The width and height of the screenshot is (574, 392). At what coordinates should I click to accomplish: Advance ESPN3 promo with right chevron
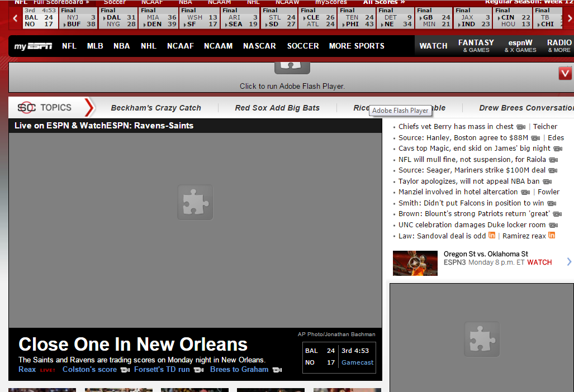pos(569,261)
